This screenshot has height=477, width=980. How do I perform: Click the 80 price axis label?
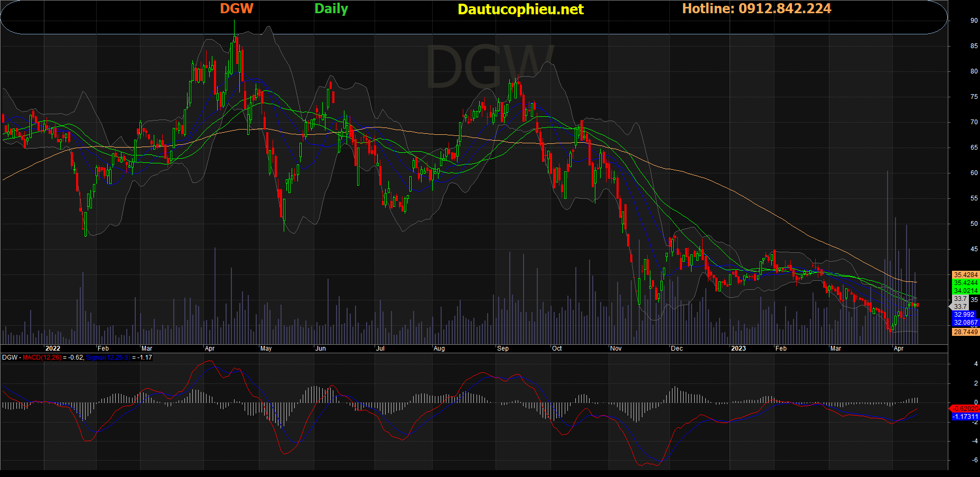point(974,71)
